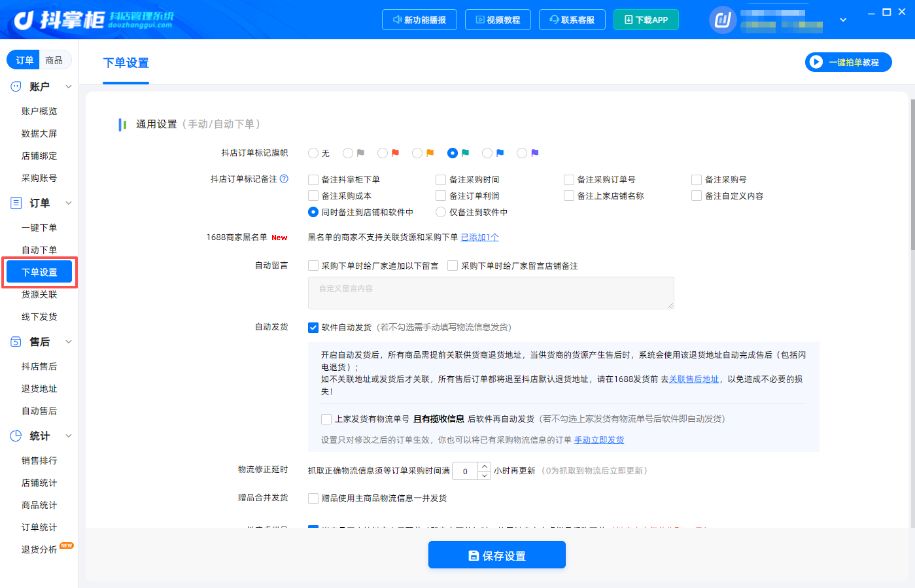The width and height of the screenshot is (915, 588).
Task: Switch to the 商品 tab
Action: [54, 60]
